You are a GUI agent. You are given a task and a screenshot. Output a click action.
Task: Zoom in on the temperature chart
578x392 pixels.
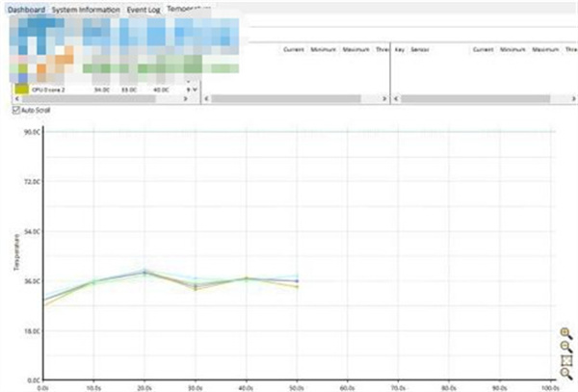pos(565,333)
